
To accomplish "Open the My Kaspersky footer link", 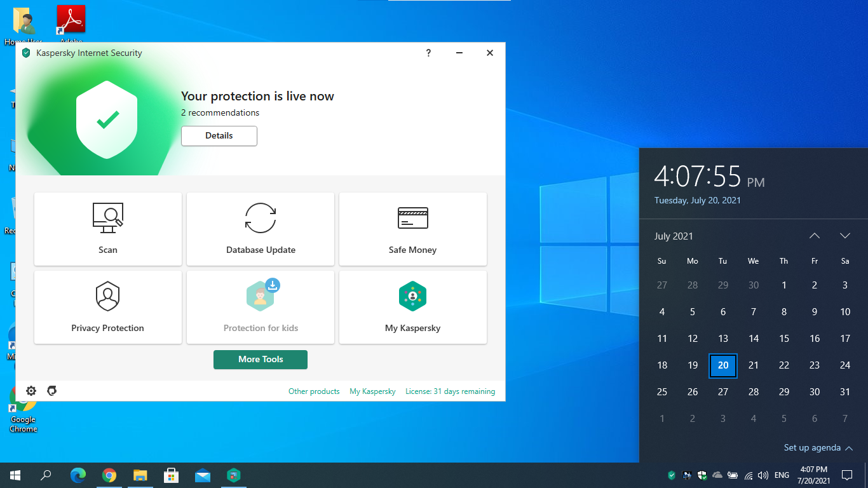I will (x=372, y=391).
